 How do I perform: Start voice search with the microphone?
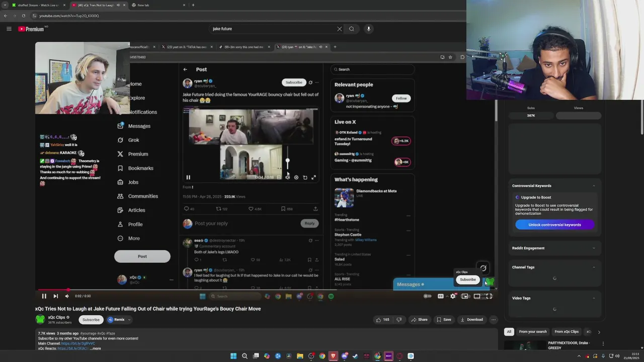tap(369, 29)
